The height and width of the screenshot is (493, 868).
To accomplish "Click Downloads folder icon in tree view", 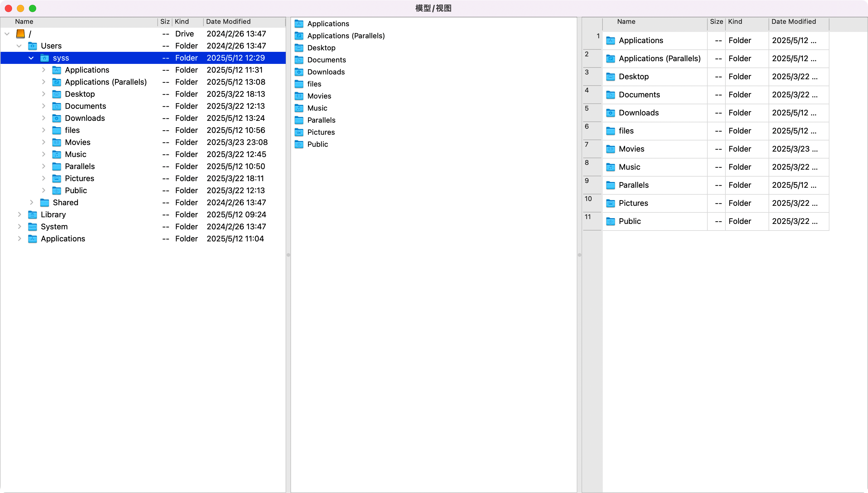I will tap(57, 118).
